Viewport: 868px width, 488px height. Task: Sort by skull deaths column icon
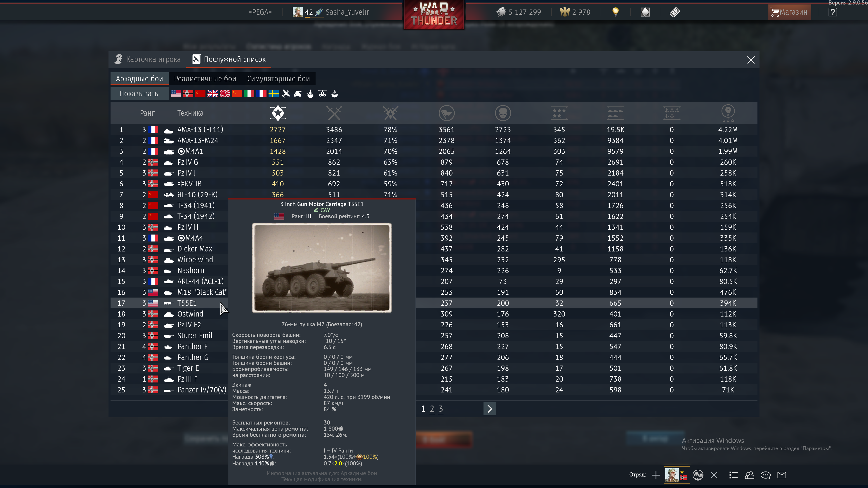click(503, 113)
